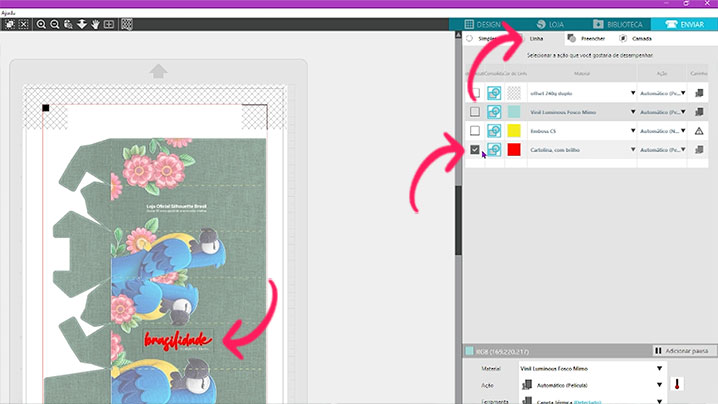Click the fit-to-window icon
The width and height of the screenshot is (718, 404).
click(x=109, y=24)
